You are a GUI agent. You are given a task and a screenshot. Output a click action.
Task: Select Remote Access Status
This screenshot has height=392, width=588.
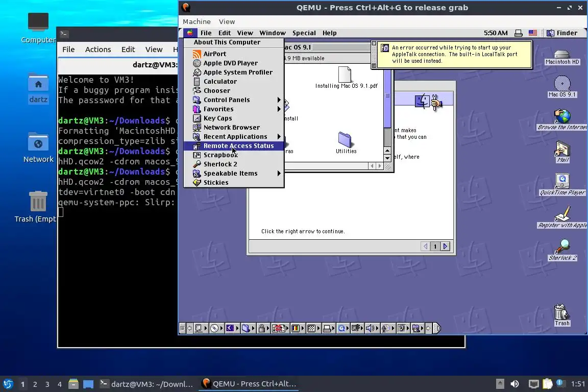234,146
